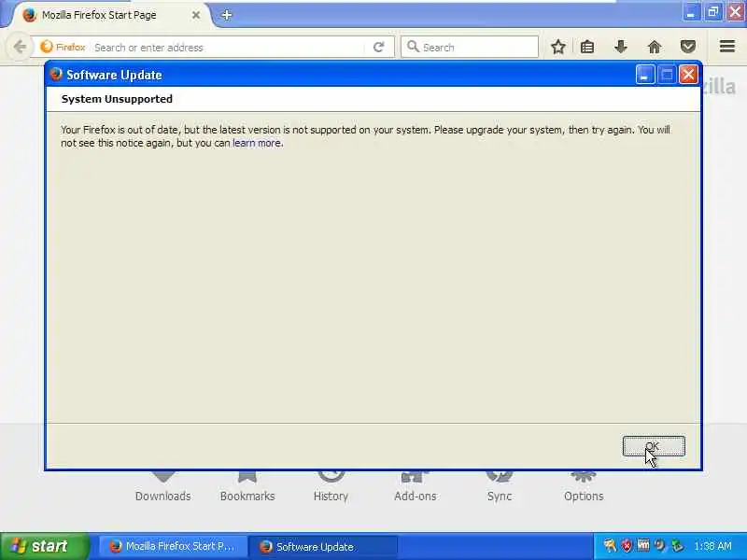
Task: Click the red shield tray icon
Action: pyautogui.click(x=626, y=546)
